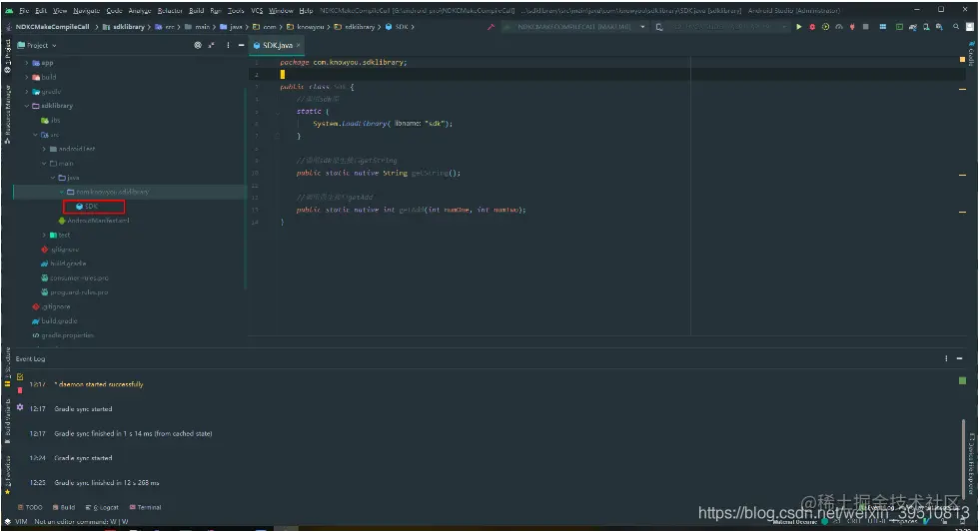Sync project with Gradle files icon
The height and width of the screenshot is (532, 980).
pyautogui.click(x=912, y=27)
